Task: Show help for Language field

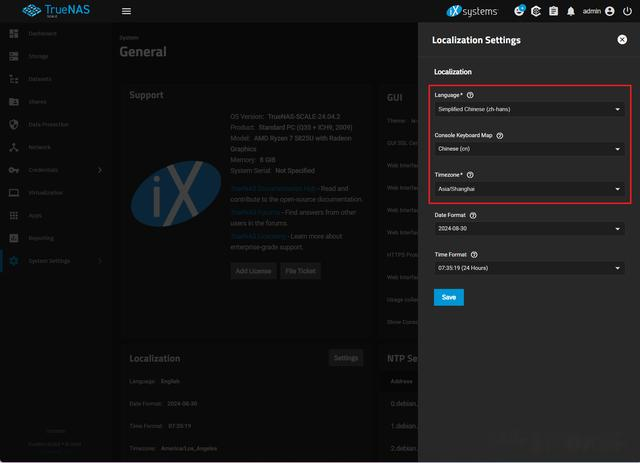Action: coord(470,95)
